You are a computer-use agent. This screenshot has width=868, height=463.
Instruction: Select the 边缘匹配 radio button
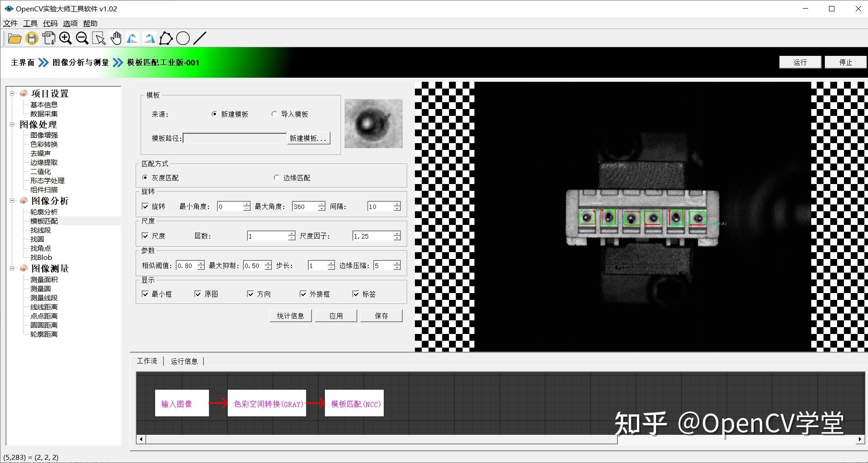pyautogui.click(x=276, y=177)
